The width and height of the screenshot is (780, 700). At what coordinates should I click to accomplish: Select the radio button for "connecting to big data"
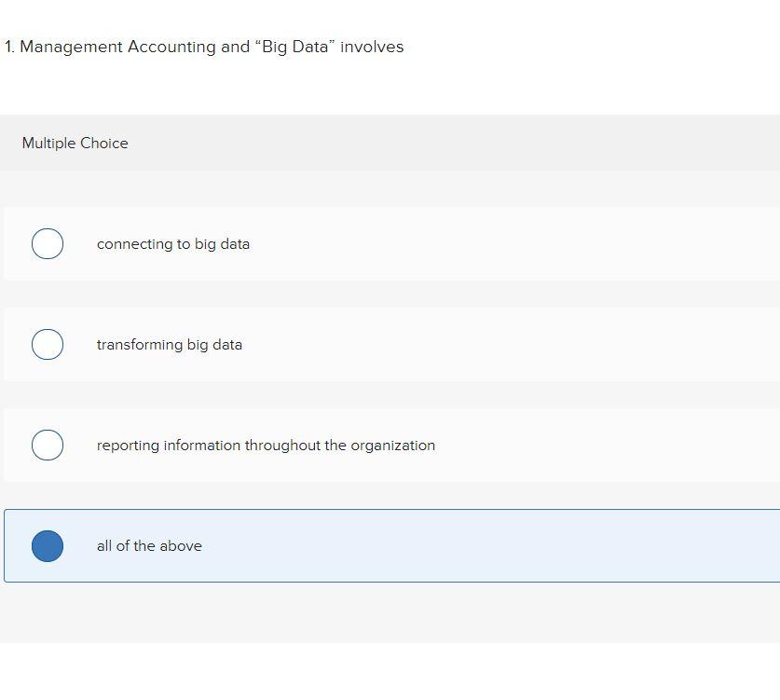click(x=48, y=243)
